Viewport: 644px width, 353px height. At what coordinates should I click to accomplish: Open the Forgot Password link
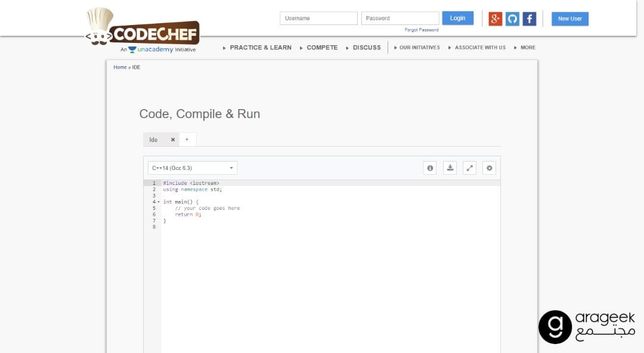[421, 30]
